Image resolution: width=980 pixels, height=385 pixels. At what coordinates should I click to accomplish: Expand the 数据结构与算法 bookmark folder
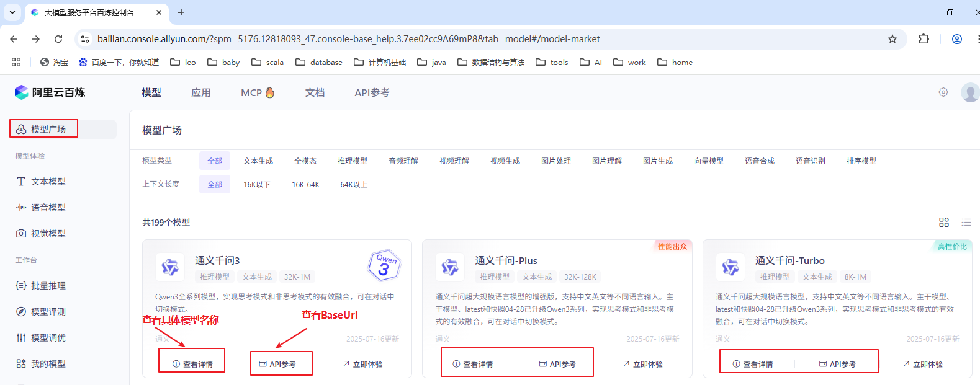click(491, 62)
